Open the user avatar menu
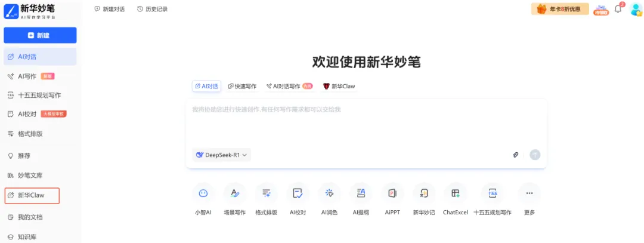Screen dimensions: 644x243 [636, 10]
